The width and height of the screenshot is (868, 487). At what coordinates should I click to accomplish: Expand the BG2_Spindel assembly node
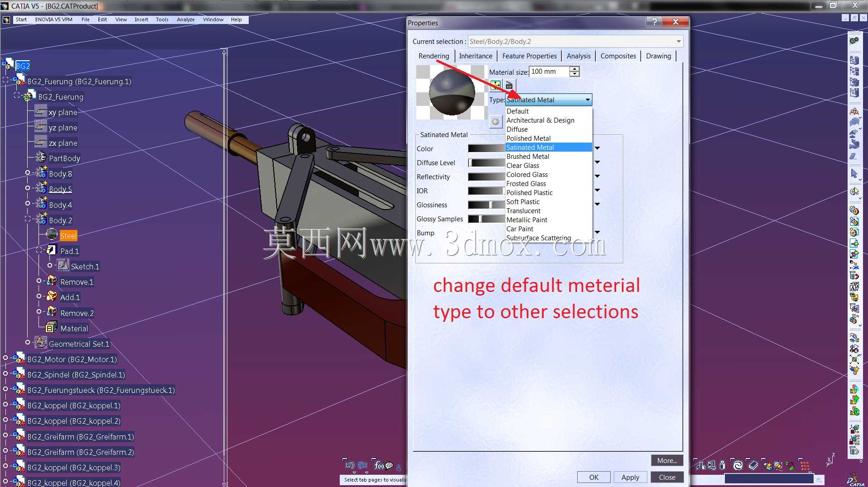point(5,373)
